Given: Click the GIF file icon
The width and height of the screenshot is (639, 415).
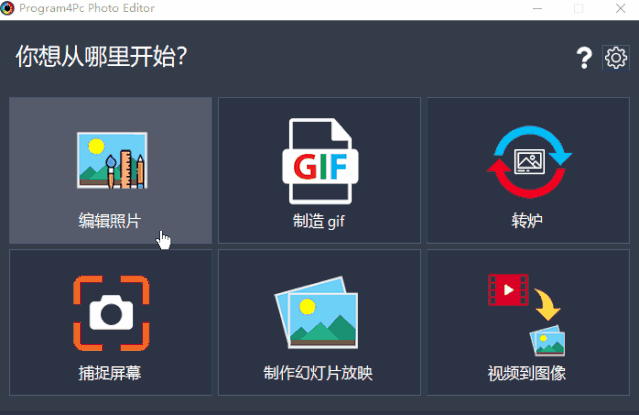Looking at the screenshot, I should (x=320, y=161).
